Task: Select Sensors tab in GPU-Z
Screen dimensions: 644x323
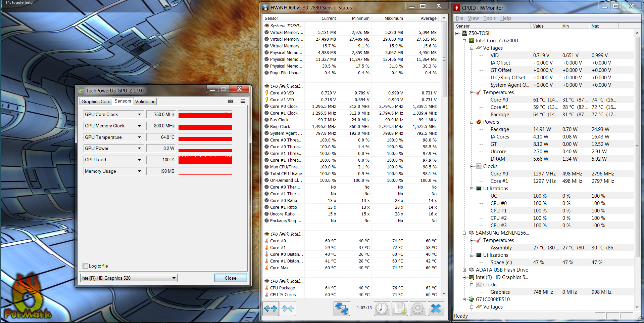Action: pyautogui.click(x=123, y=101)
